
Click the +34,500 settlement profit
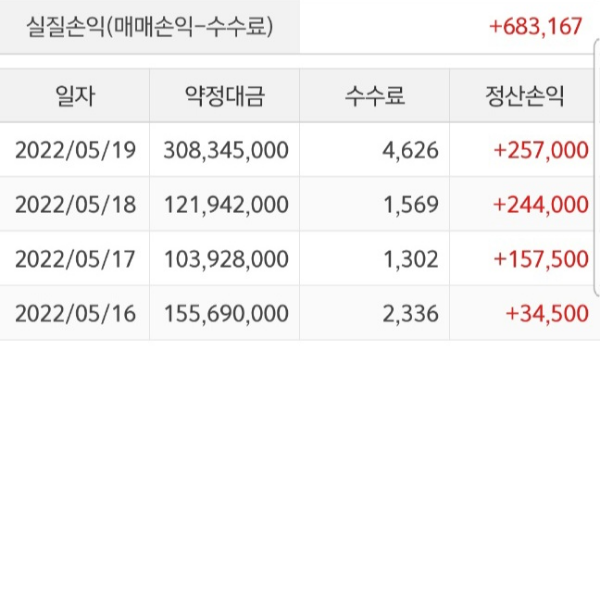click(x=547, y=313)
